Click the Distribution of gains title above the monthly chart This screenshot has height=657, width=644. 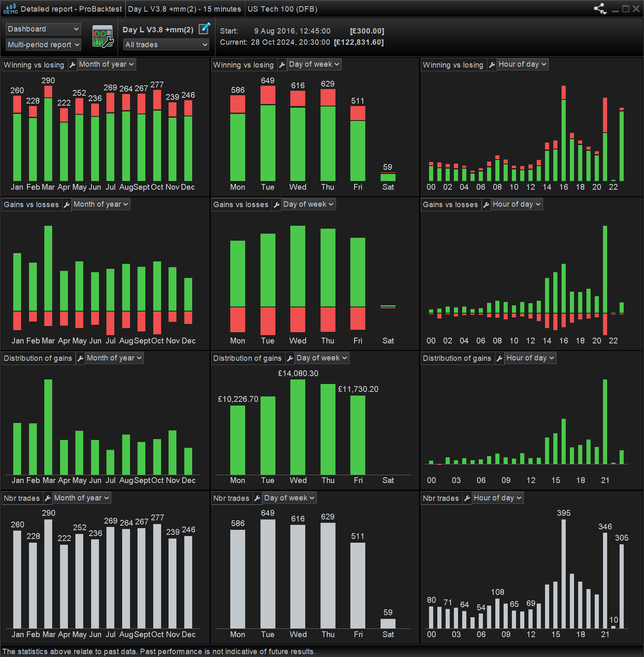point(38,358)
